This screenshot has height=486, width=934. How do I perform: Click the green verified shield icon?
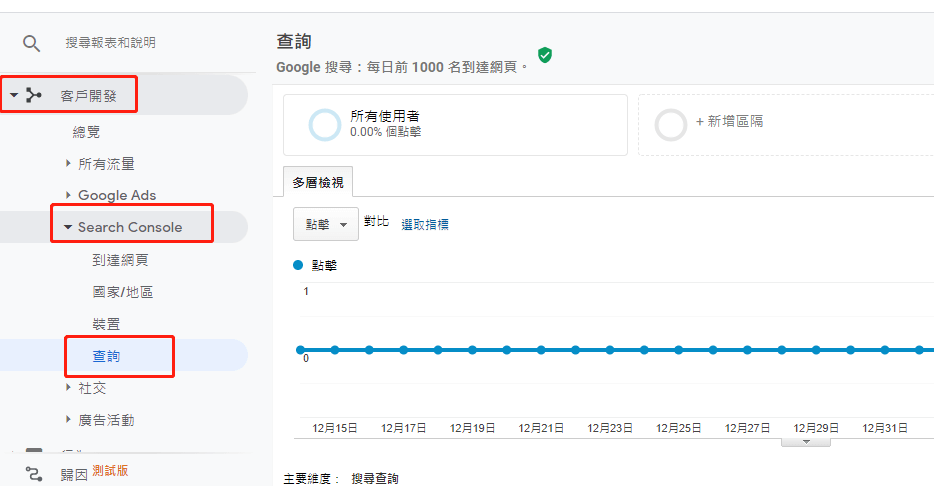click(545, 55)
